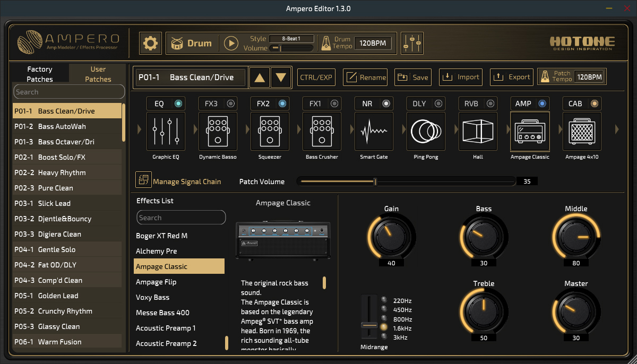
Task: Click the Gain knob
Action: point(391,236)
